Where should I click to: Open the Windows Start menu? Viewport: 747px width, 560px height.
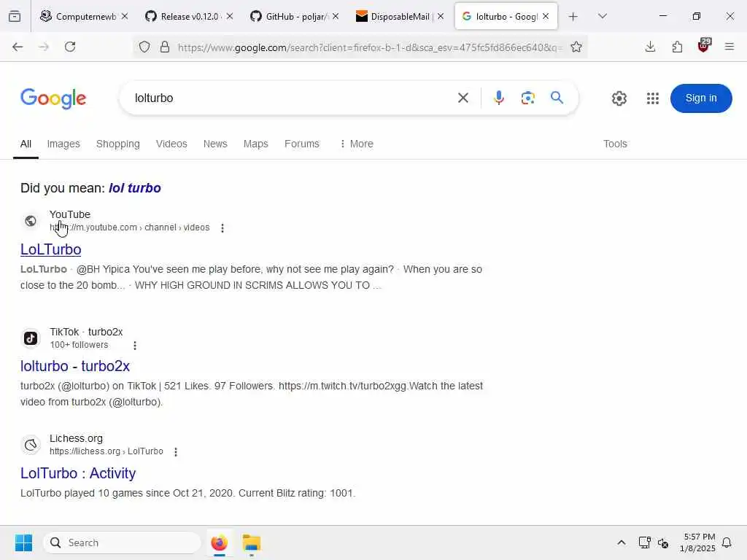tap(23, 542)
